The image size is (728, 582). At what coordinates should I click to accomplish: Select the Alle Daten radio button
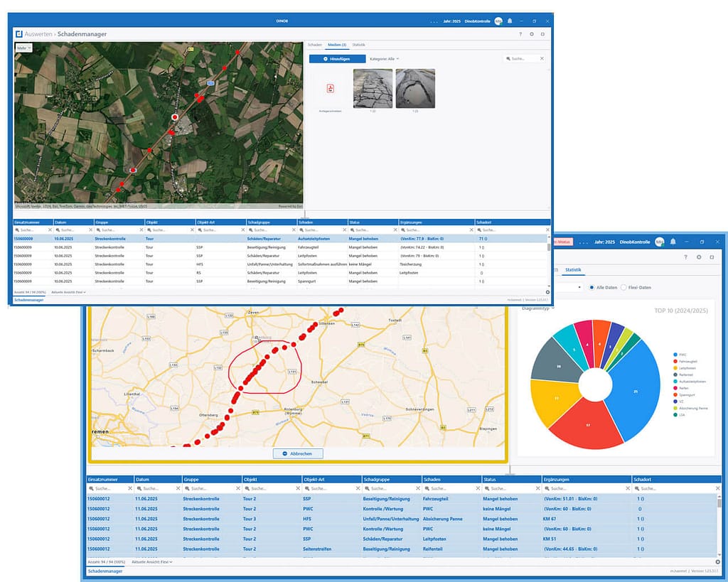click(x=592, y=287)
